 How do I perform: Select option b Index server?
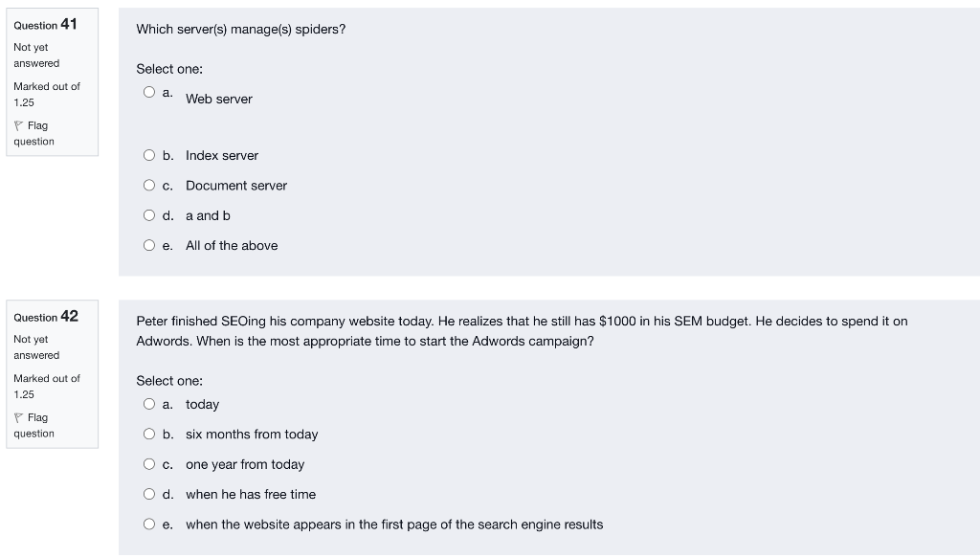tap(149, 155)
